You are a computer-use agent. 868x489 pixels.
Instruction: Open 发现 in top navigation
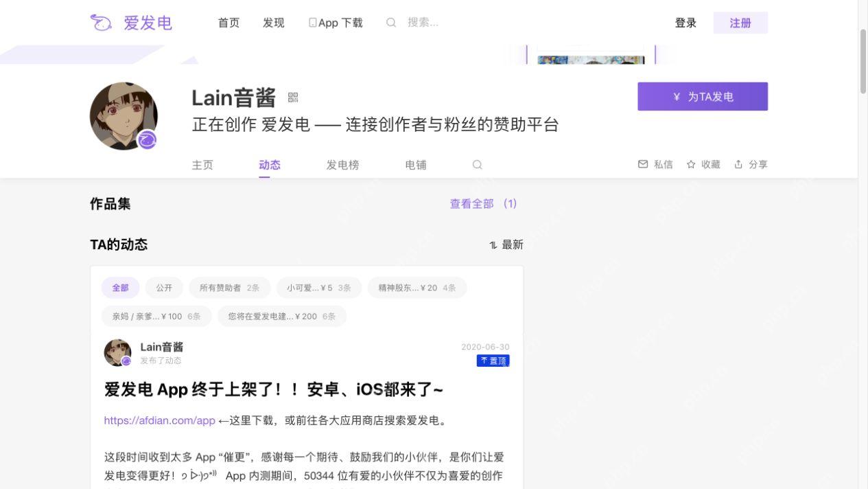[x=274, y=23]
